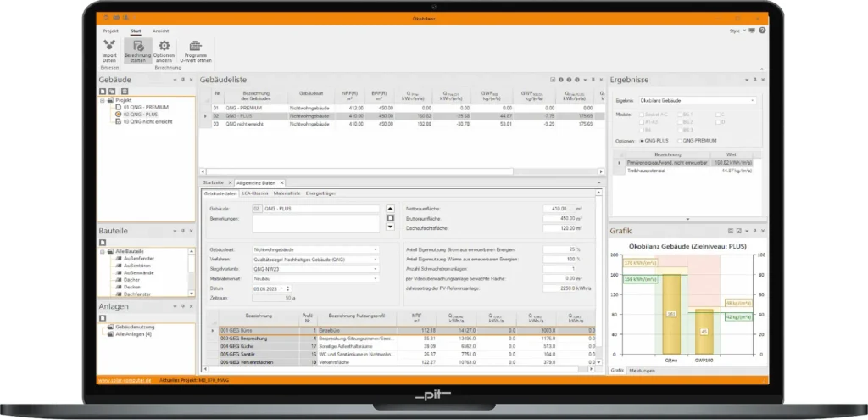Open the LCA-Klassen tab

click(x=255, y=193)
